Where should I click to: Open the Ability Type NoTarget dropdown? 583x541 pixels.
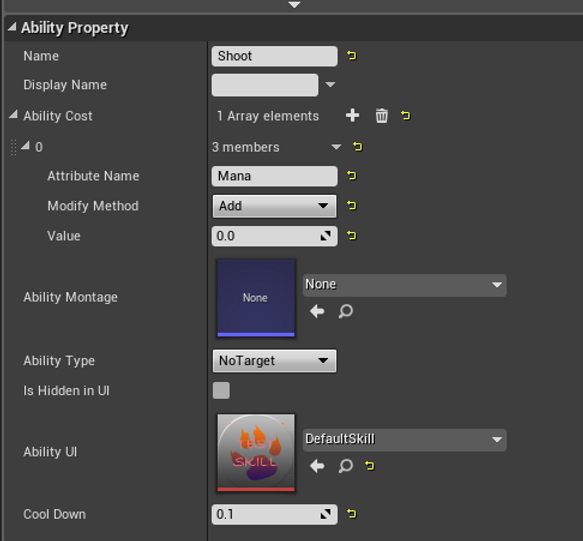point(274,361)
